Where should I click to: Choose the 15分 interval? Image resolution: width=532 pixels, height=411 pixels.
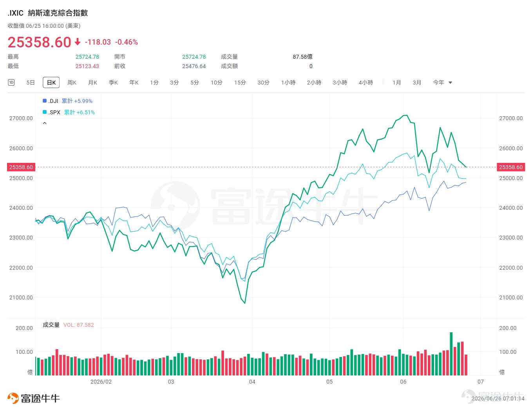pos(240,83)
